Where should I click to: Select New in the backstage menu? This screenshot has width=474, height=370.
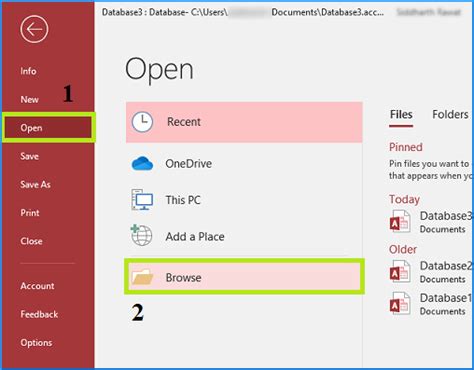click(x=29, y=99)
